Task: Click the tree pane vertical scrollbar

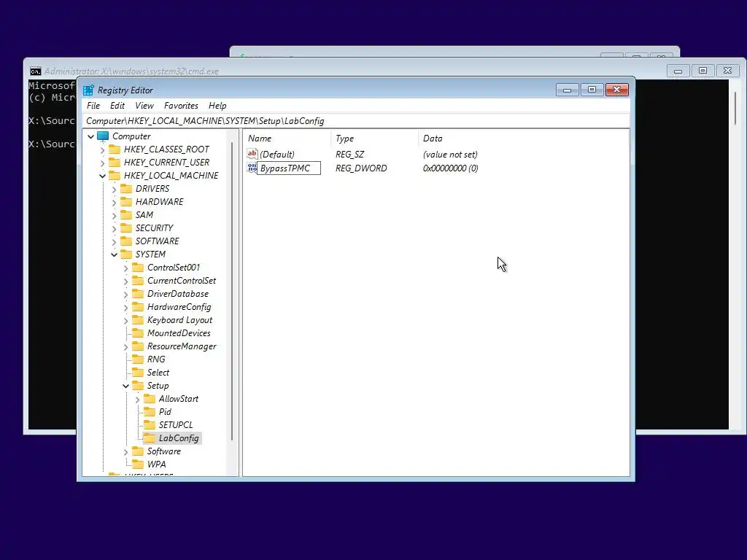Action: 232,292
